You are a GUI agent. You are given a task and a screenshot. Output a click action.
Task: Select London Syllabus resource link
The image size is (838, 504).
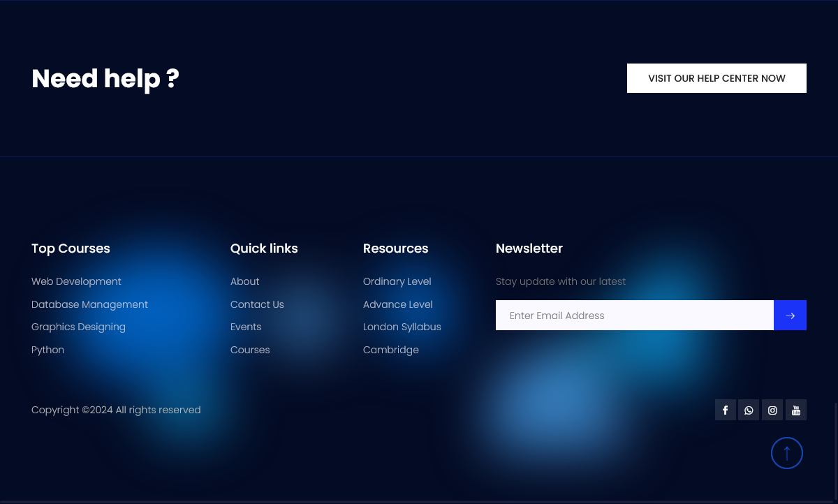[x=402, y=327]
